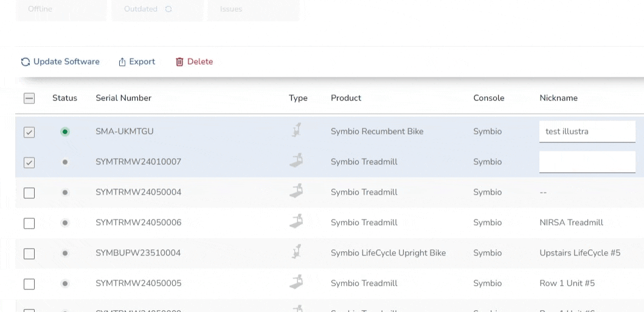The height and width of the screenshot is (312, 644).
Task: Click the Type column header
Action: point(298,98)
